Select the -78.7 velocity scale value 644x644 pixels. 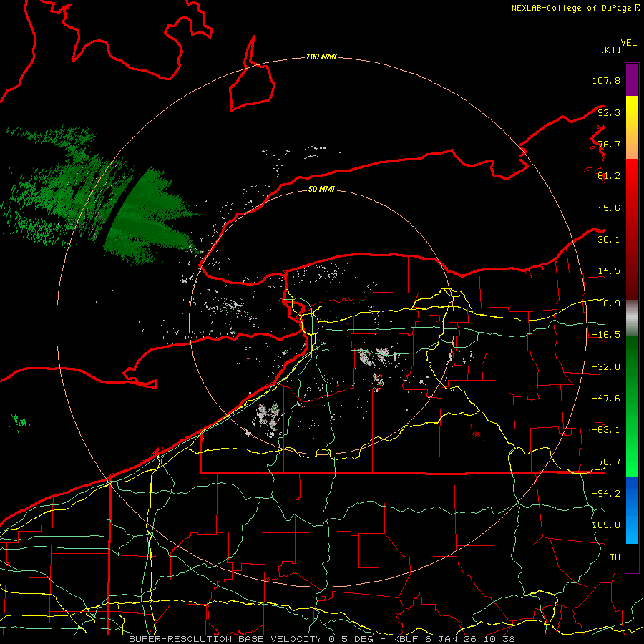[606, 462]
